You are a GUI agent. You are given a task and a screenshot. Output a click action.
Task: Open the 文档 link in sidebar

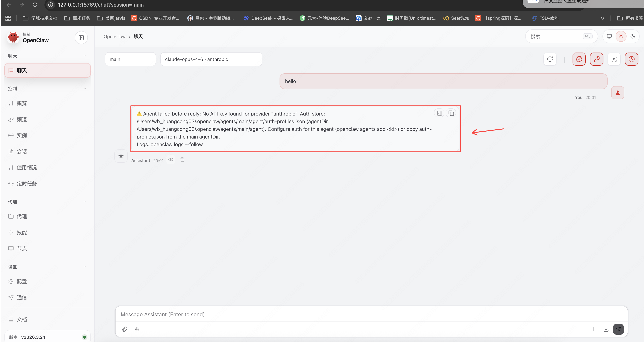click(22, 319)
